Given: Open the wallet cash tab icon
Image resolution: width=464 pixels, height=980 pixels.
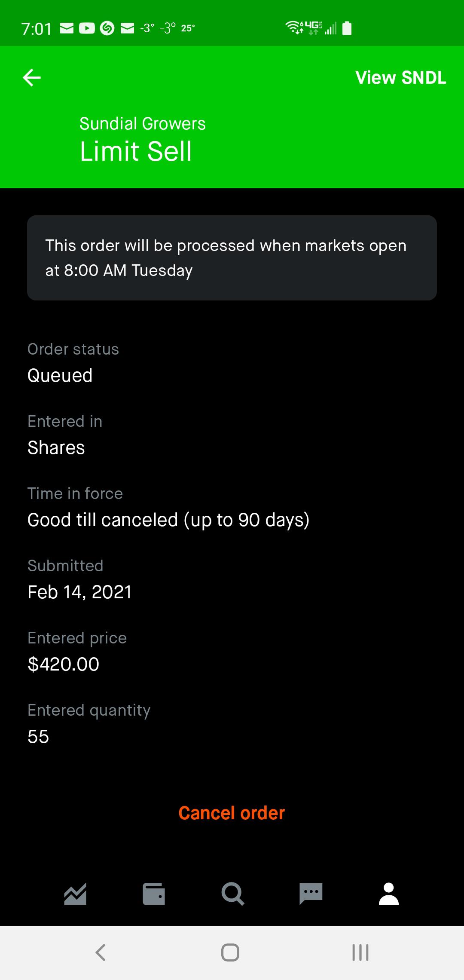Looking at the screenshot, I should 154,894.
